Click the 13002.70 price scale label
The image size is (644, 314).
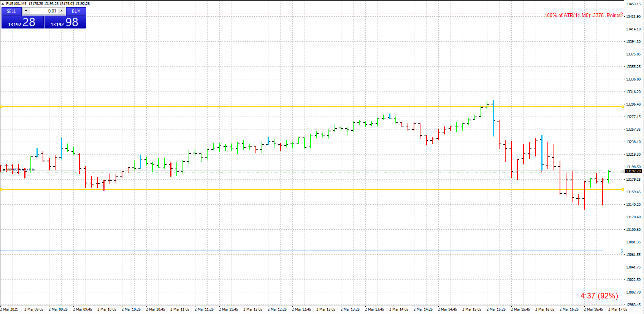click(633, 292)
